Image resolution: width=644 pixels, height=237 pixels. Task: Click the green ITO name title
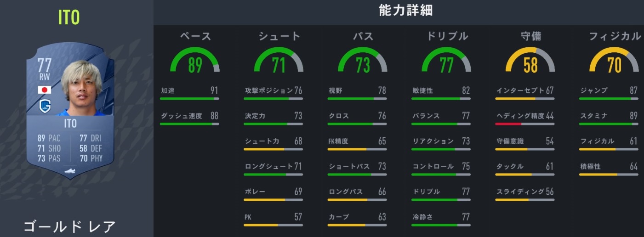[69, 18]
